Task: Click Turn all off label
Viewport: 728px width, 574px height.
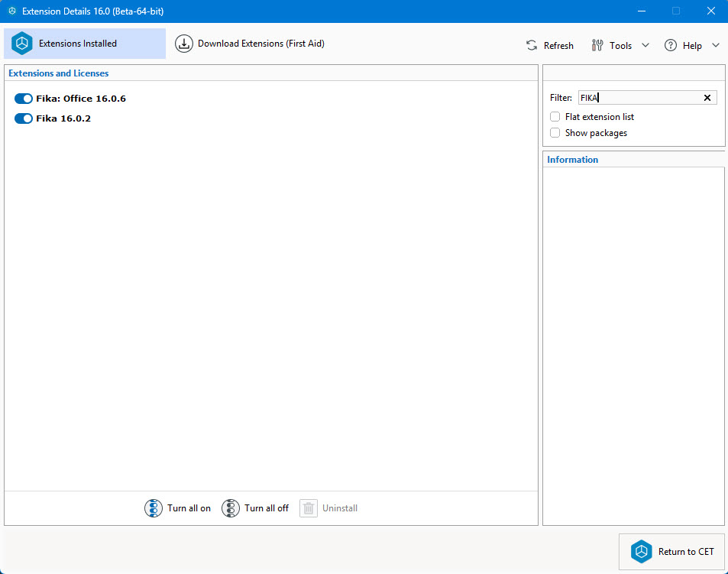Action: (x=267, y=508)
